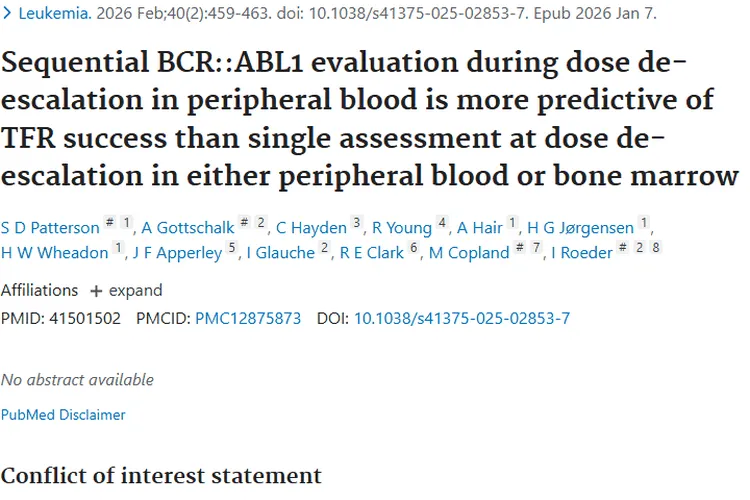Follow the DOI 10.1038/s41375-025-02853-7 link
This screenshot has height=500, width=750.
click(462, 319)
